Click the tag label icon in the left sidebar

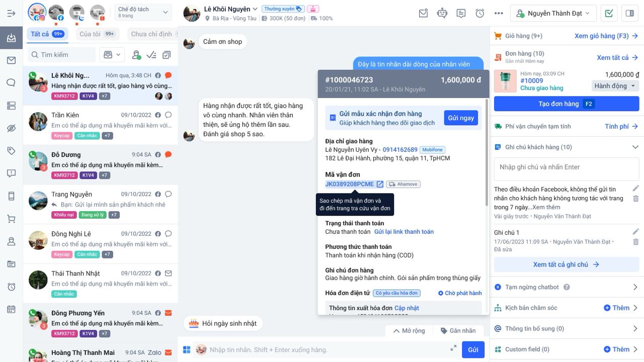point(11,151)
